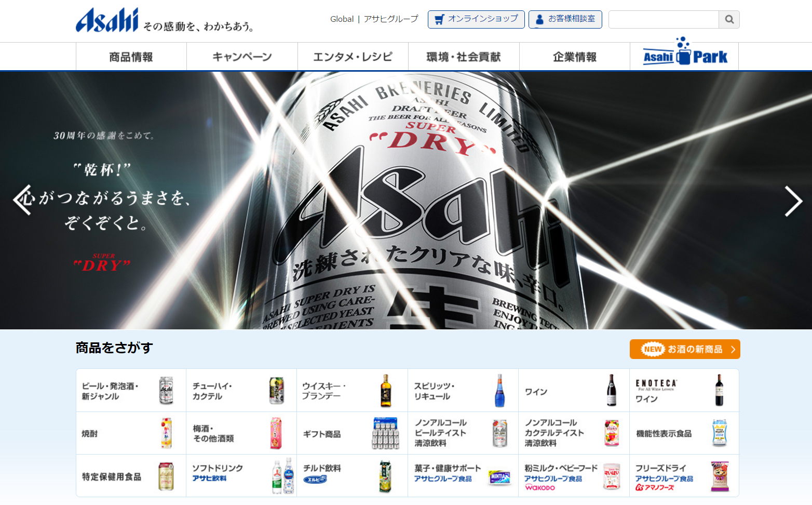Screen dimensions: 812x505
Task: Click the アサヒグループ link
Action: pos(391,19)
